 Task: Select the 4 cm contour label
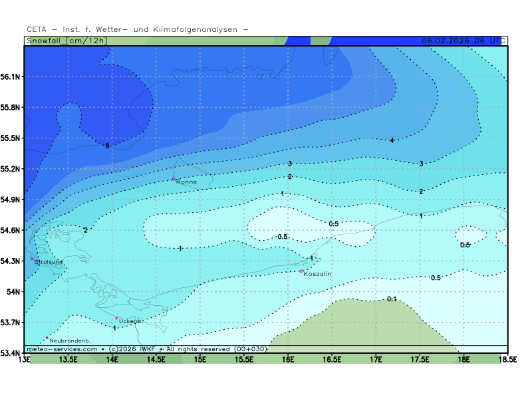point(392,140)
